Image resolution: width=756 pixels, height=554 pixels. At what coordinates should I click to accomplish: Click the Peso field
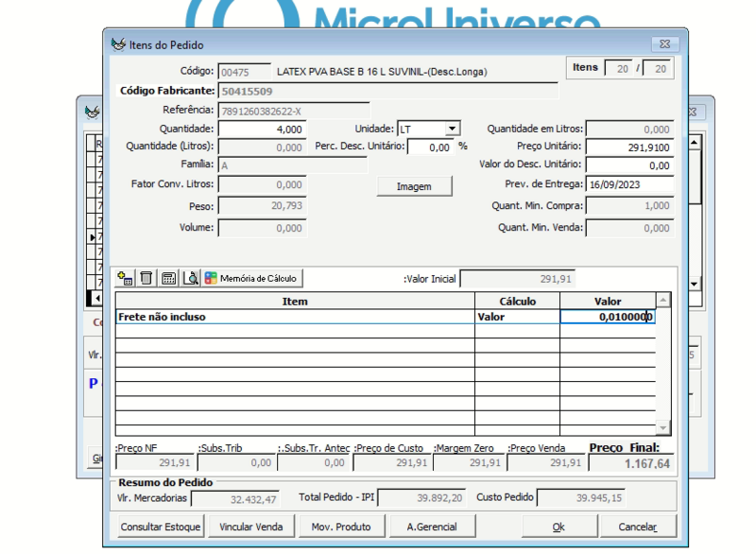pos(262,206)
